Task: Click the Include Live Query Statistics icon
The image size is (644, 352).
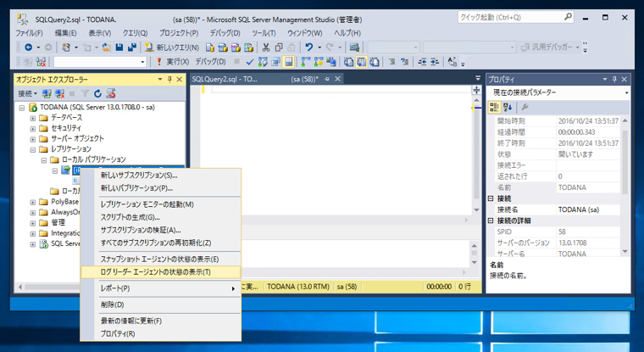Action: [319, 62]
